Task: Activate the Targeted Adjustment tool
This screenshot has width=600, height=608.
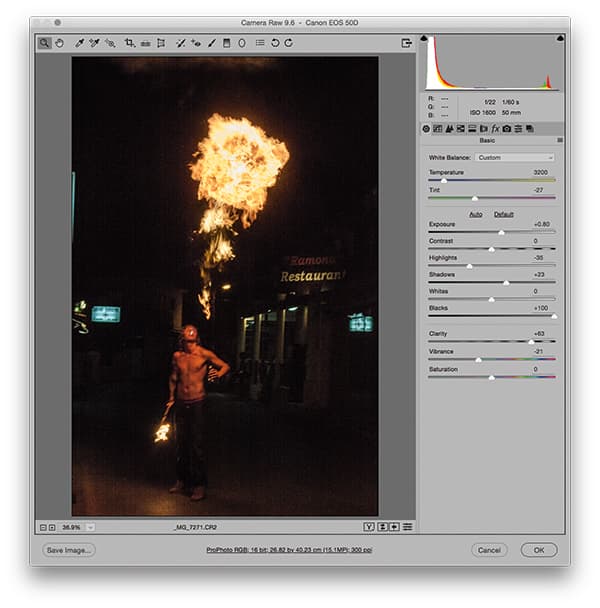Action: tap(110, 43)
